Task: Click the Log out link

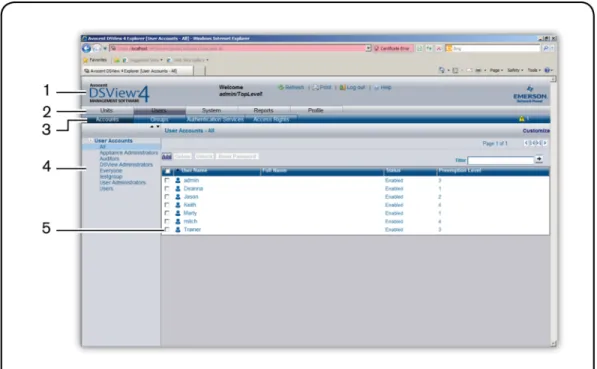Action: [x=352, y=87]
